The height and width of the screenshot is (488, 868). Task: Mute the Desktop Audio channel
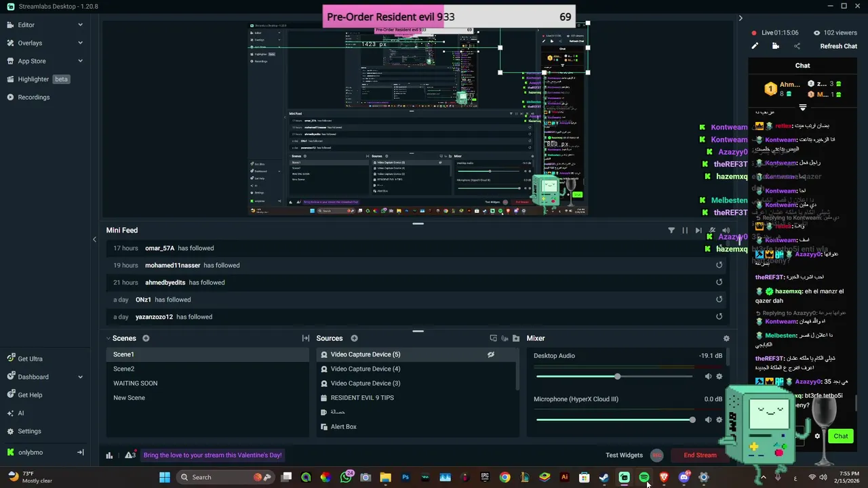pos(708,376)
